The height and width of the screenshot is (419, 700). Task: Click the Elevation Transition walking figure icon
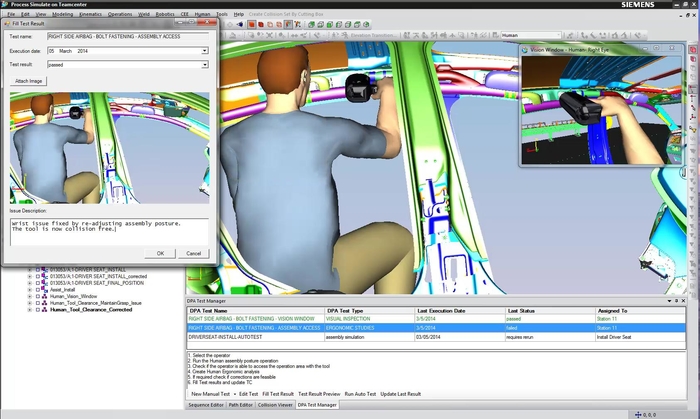(x=345, y=35)
